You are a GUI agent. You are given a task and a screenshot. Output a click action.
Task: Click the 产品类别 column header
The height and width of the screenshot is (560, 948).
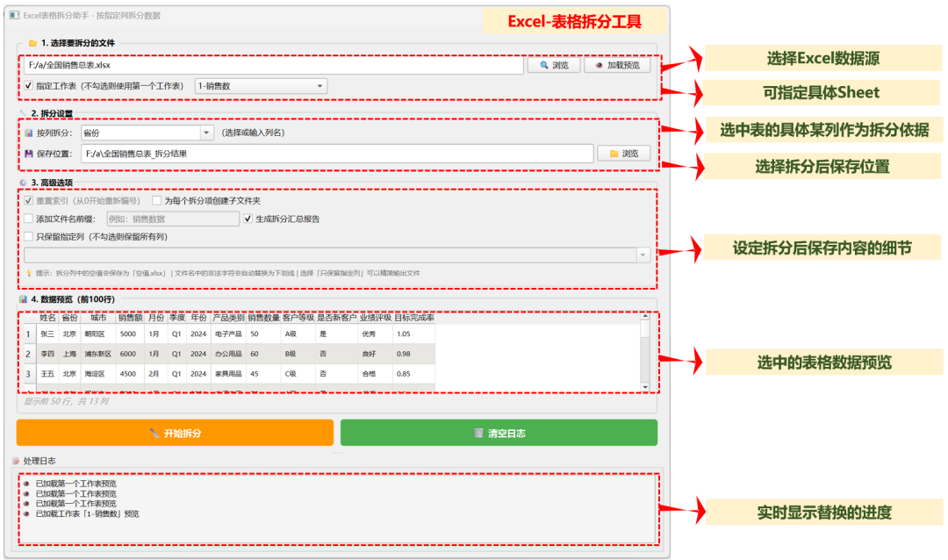tap(228, 318)
